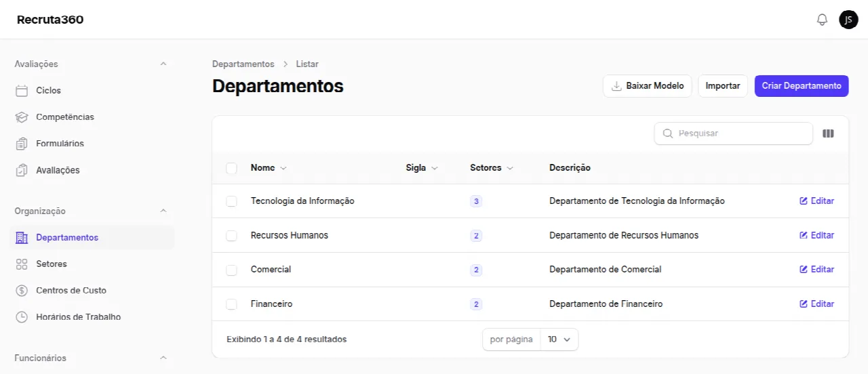
Task: Click the Baixar Modelo button
Action: [647, 86]
